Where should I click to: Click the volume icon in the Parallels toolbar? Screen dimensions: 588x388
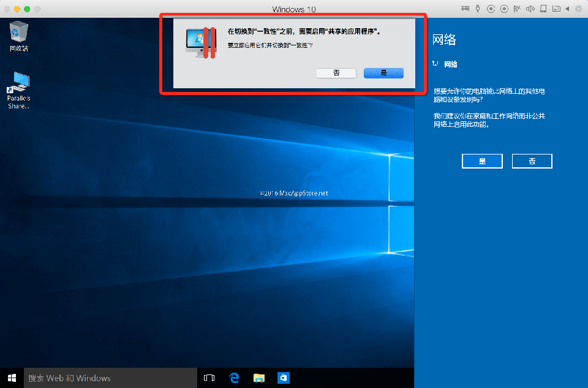531,9
